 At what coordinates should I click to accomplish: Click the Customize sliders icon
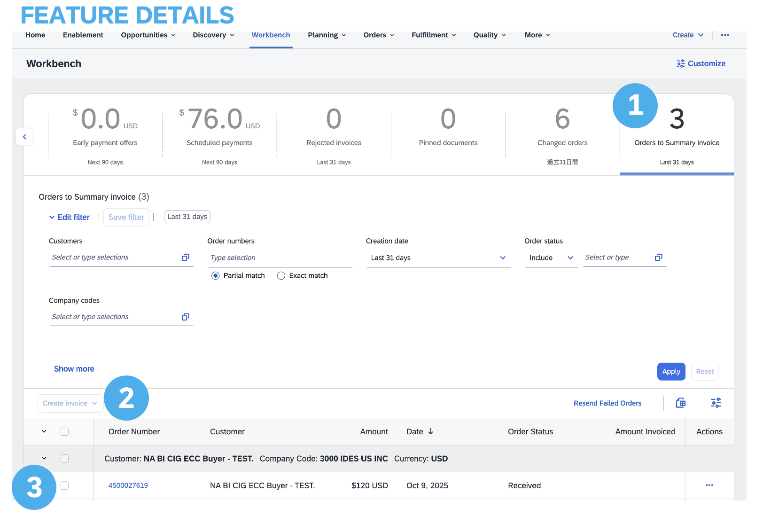click(680, 63)
